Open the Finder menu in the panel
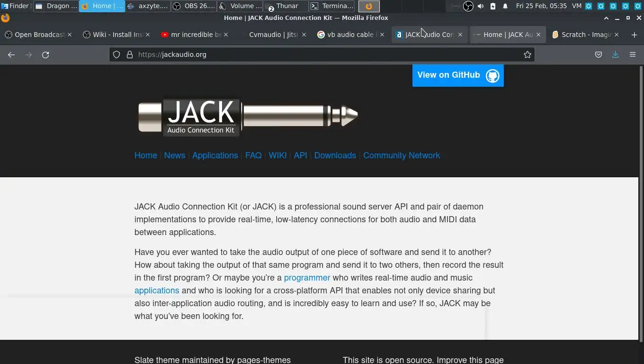 pos(16,6)
